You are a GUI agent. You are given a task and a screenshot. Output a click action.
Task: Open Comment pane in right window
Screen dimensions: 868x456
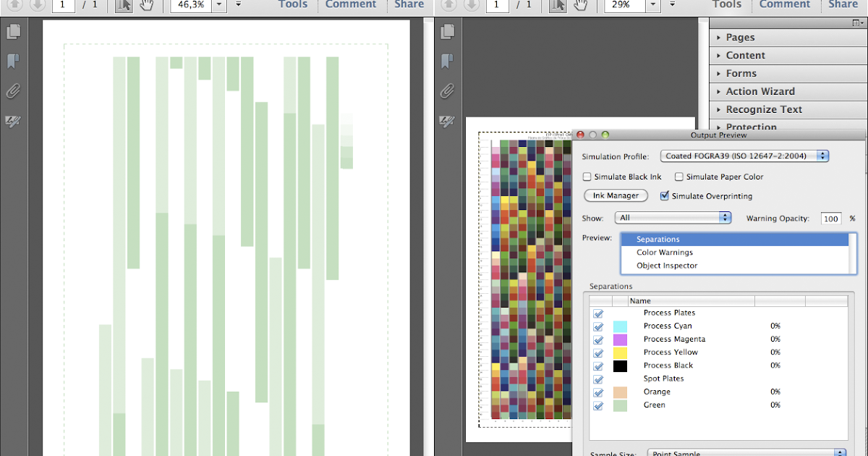pyautogui.click(x=785, y=4)
